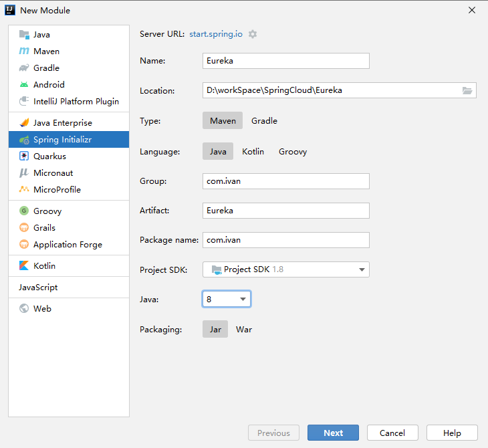Select Groovy as language

(293, 151)
